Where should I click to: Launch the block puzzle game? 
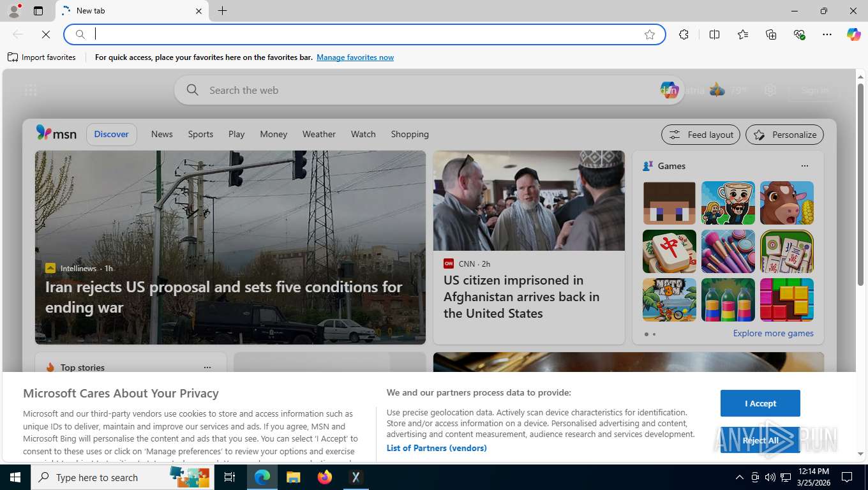[787, 300]
